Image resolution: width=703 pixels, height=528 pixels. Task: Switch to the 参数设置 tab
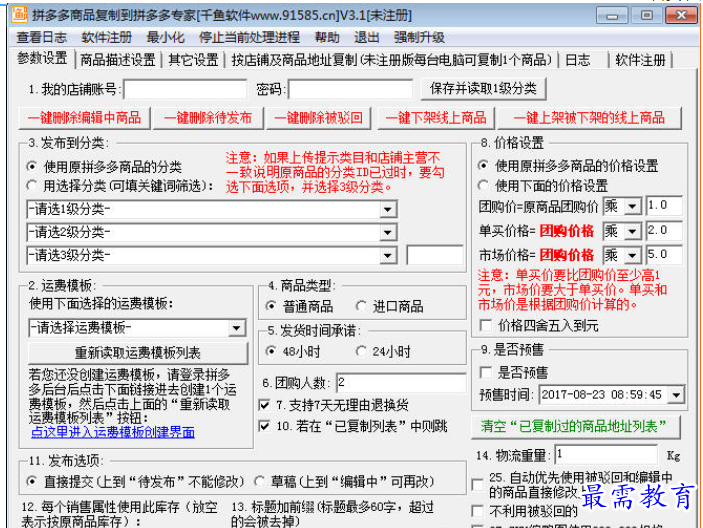click(42, 58)
